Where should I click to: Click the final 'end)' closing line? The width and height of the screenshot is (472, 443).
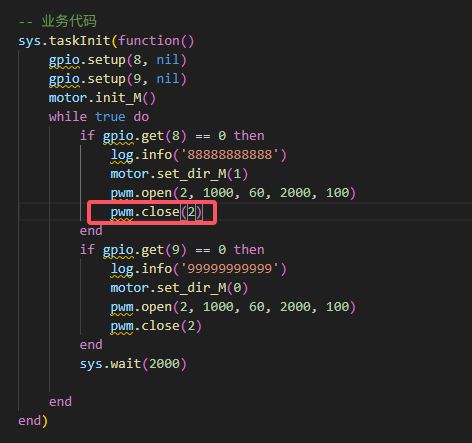tap(33, 421)
